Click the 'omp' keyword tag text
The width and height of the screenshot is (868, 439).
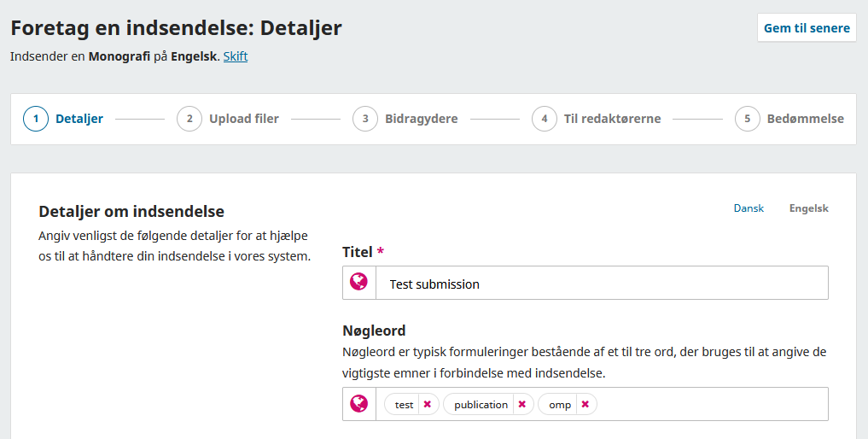[560, 405]
